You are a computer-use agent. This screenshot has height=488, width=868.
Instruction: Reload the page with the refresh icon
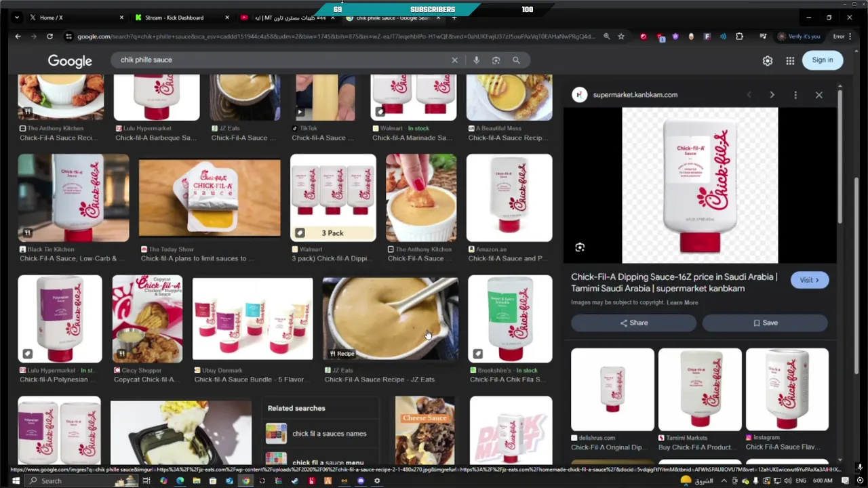[50, 37]
